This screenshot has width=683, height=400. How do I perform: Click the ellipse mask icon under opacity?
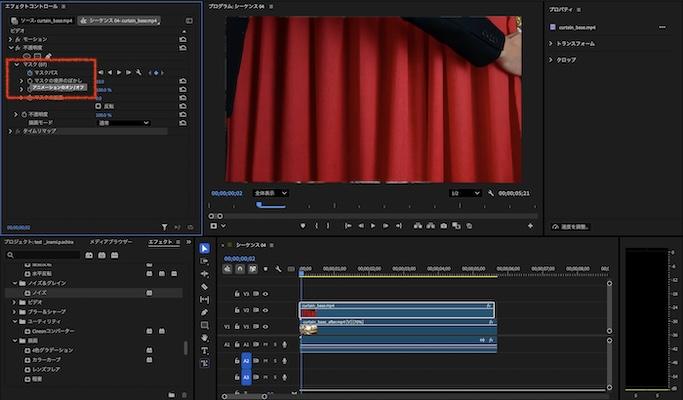coord(27,55)
